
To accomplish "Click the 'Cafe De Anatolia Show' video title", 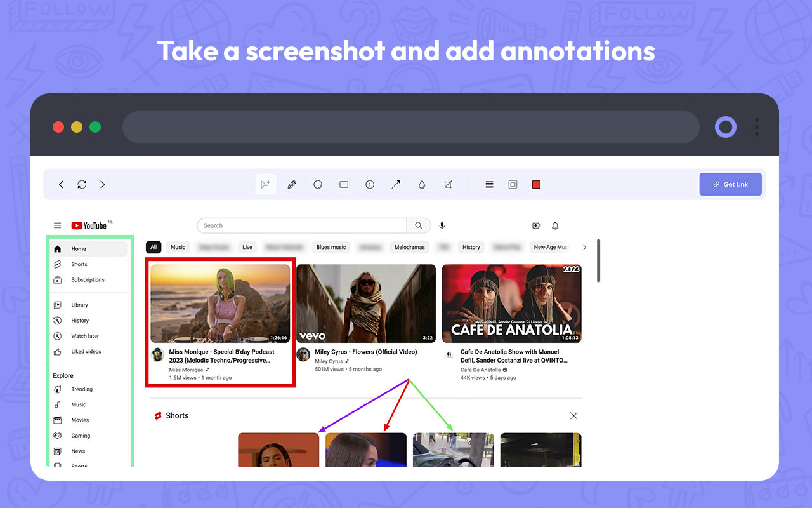I will pos(514,356).
